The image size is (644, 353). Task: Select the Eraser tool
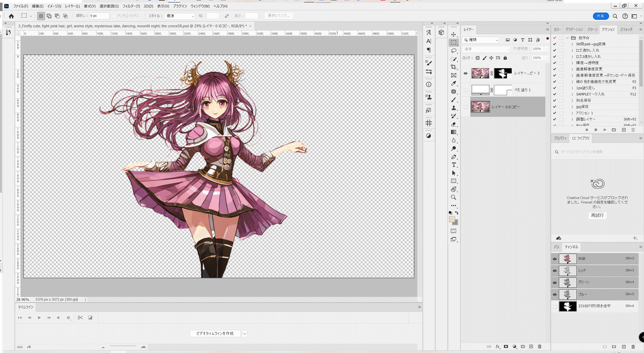coord(453,124)
